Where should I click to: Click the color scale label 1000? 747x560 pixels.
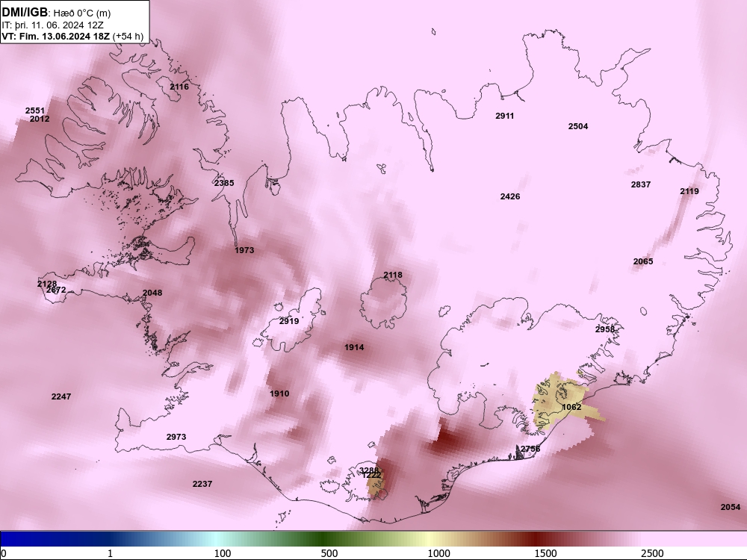pos(438,554)
